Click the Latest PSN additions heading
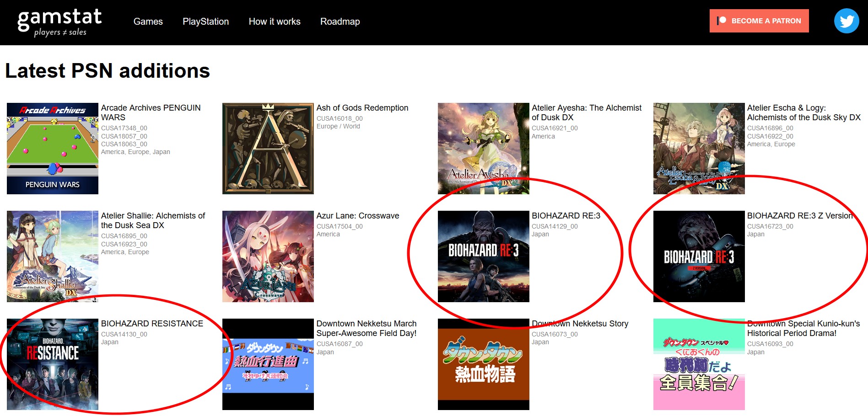The width and height of the screenshot is (868, 416). click(108, 71)
